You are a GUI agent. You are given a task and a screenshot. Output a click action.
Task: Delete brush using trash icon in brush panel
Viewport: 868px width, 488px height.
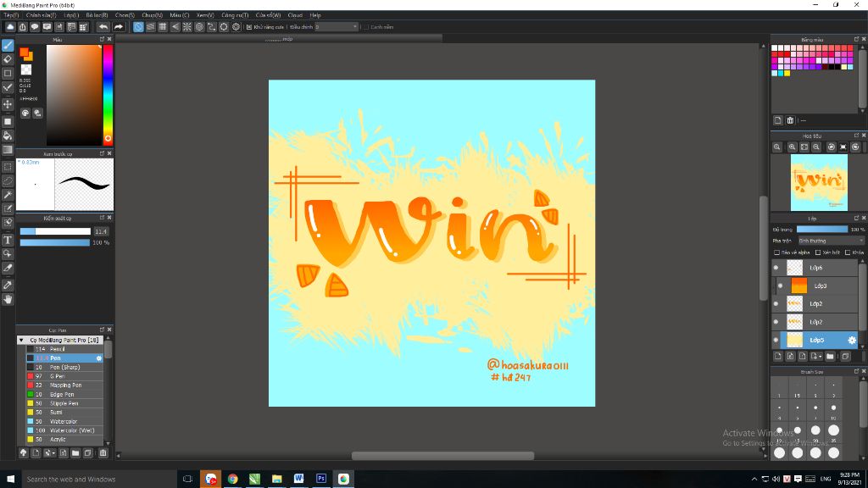(103, 453)
